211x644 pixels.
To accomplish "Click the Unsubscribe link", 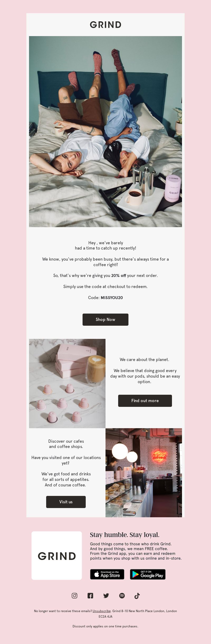I will point(102,611).
